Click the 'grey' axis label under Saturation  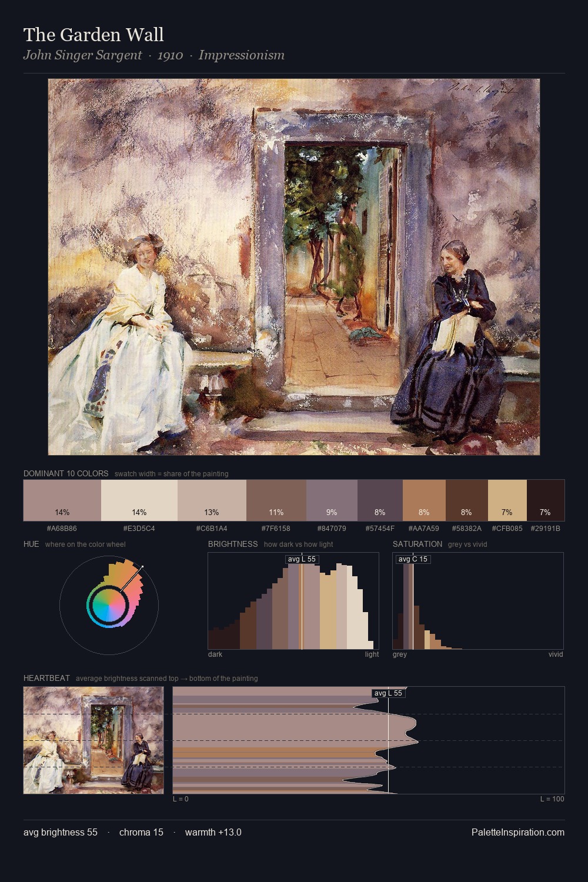click(400, 654)
